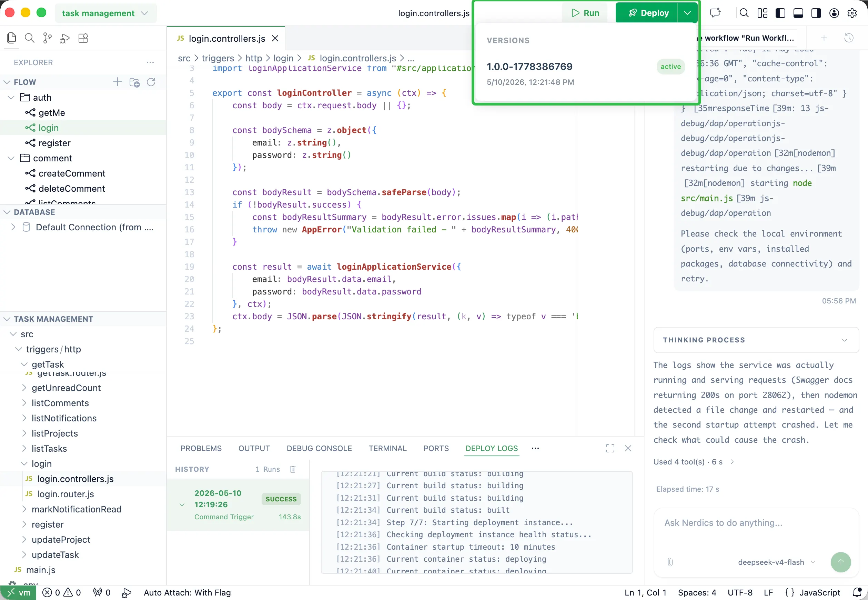Open login.router.js file

coord(83,494)
